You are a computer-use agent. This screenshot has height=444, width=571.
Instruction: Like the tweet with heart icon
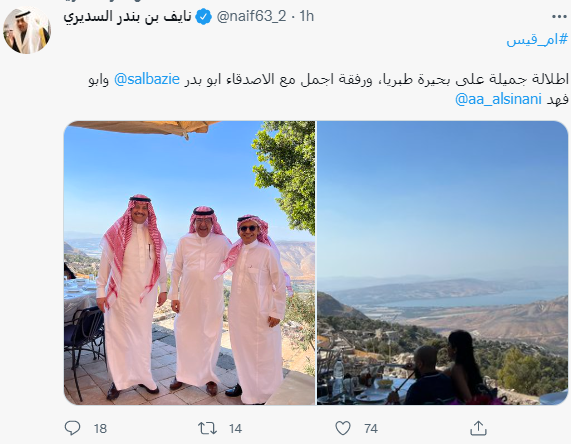(343, 428)
